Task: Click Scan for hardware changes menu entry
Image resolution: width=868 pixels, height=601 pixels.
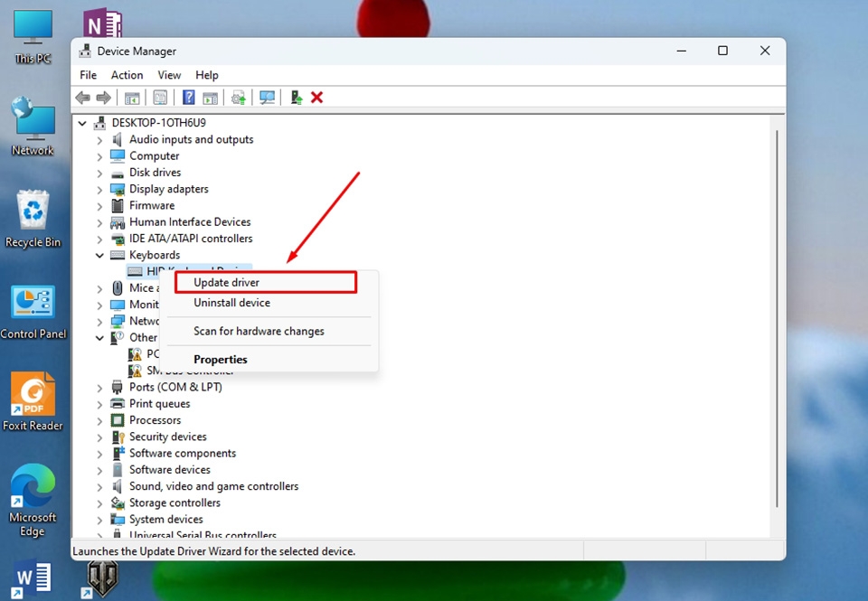Action: [x=259, y=331]
